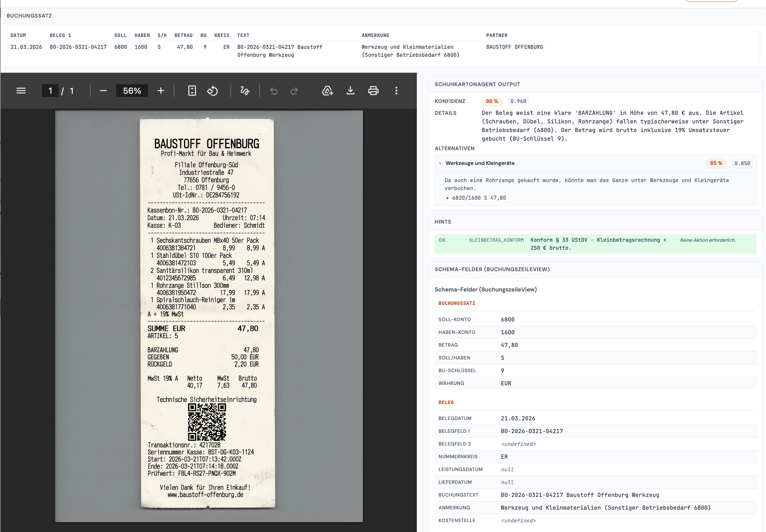Image resolution: width=766 pixels, height=532 pixels.
Task: Open the PDF viewer sidebar menu
Action: 21,91
